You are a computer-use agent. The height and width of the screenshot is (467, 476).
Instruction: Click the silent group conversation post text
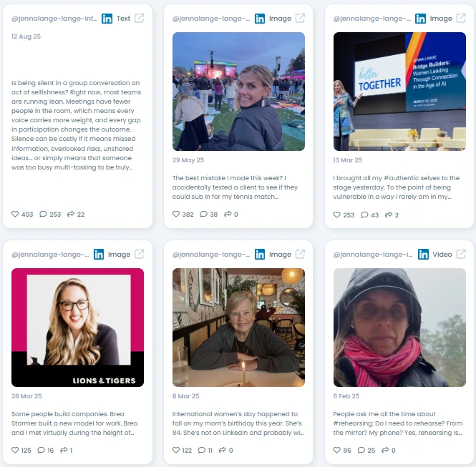[x=76, y=125]
